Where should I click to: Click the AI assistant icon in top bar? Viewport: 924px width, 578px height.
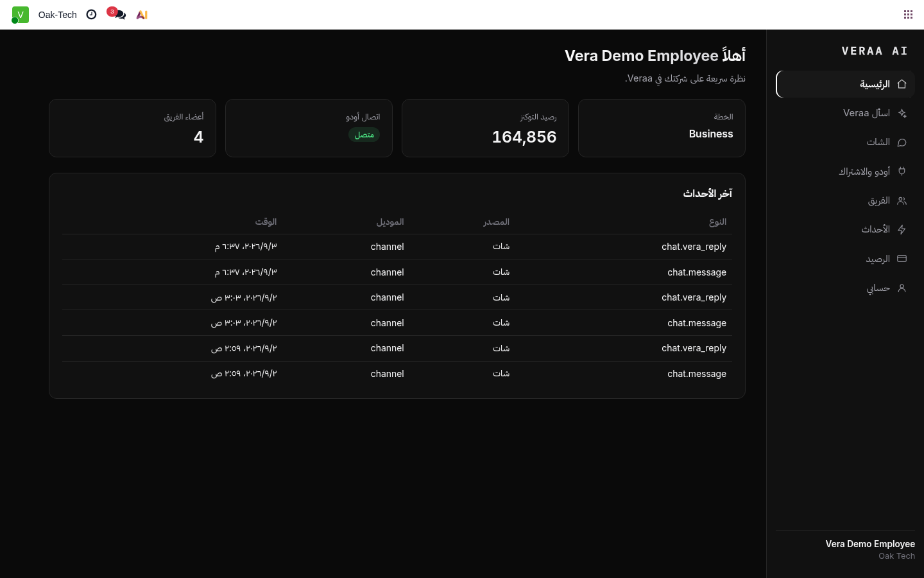[x=142, y=14]
